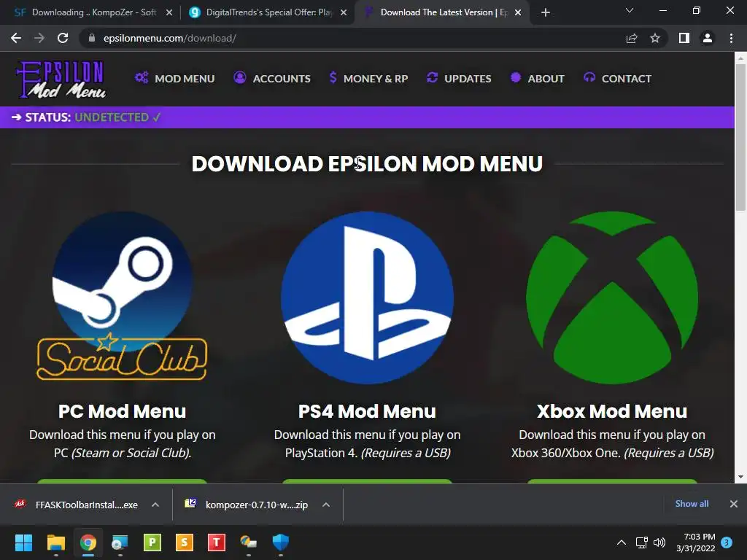
Task: Open the green P taskbar app
Action: [152, 542]
